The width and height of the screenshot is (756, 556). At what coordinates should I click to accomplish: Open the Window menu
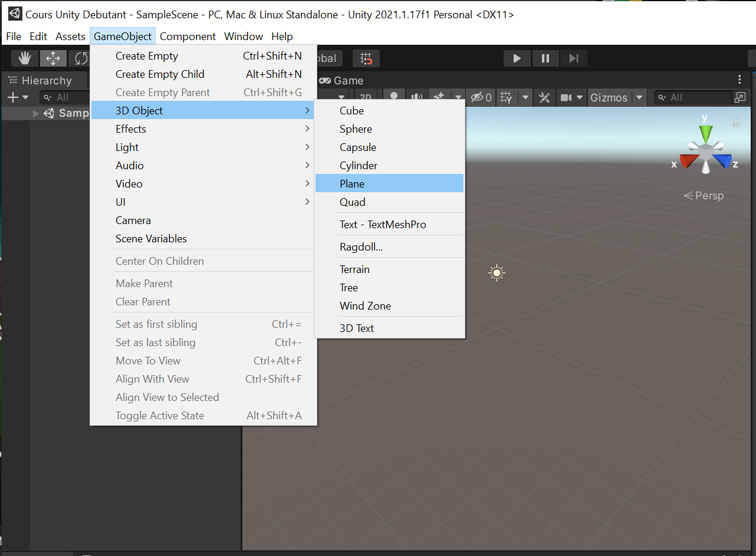[x=244, y=37]
